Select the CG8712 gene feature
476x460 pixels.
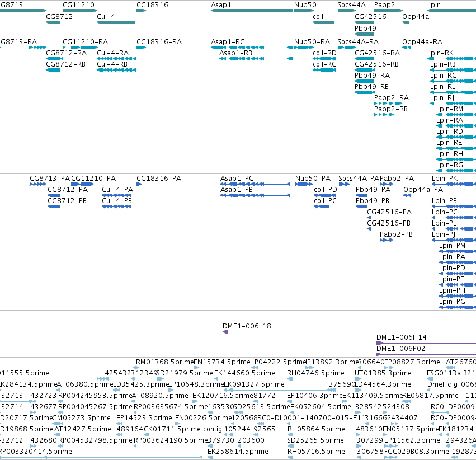[53, 22]
